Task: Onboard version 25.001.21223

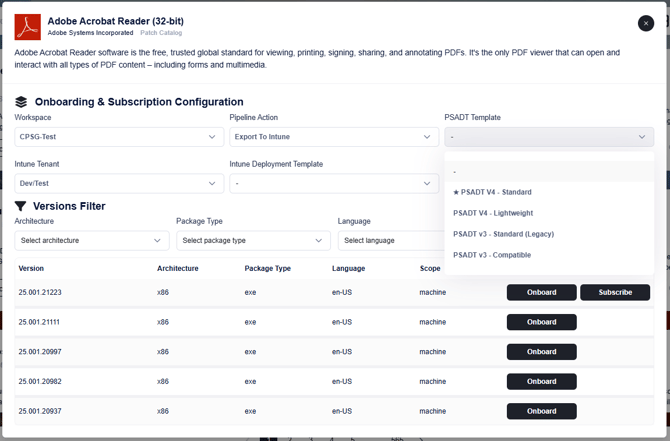Action: click(x=541, y=292)
